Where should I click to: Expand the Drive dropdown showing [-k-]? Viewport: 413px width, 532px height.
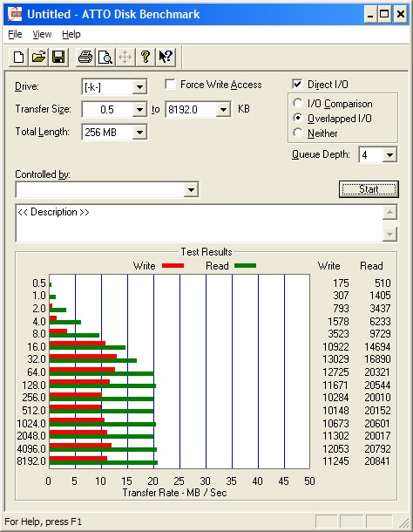(x=139, y=87)
